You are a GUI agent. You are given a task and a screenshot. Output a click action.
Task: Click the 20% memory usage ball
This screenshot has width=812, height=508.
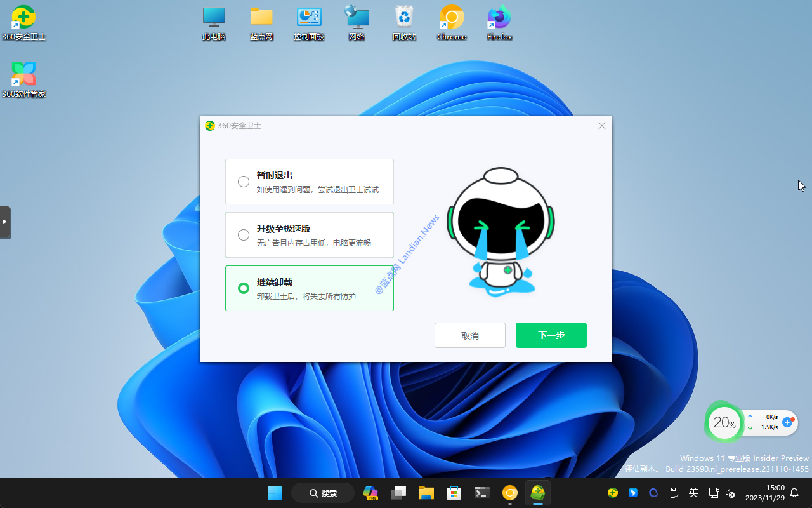tap(724, 422)
